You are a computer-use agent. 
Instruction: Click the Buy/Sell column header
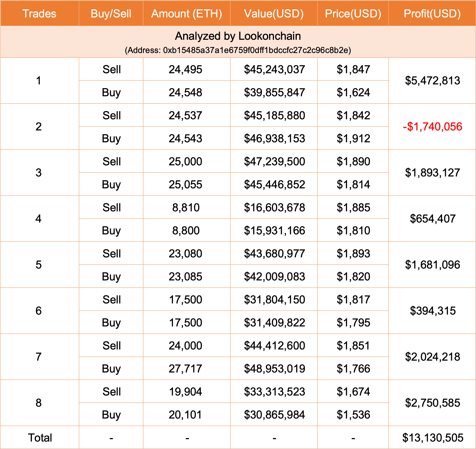111,13
